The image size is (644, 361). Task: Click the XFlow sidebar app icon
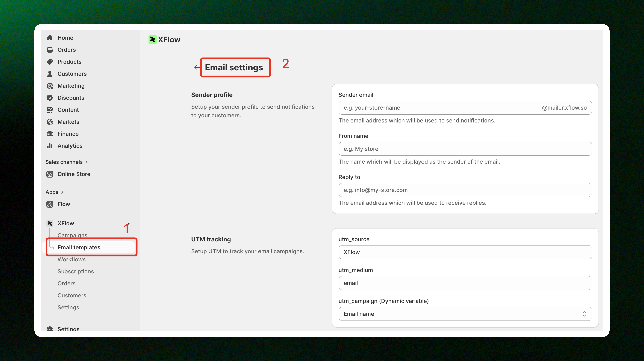[x=50, y=223]
